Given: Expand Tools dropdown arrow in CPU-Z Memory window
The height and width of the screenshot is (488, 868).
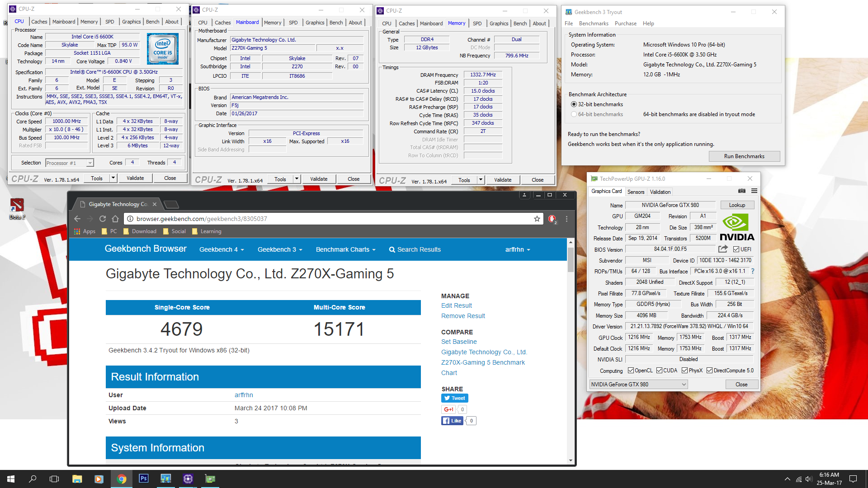Looking at the screenshot, I should [481, 180].
